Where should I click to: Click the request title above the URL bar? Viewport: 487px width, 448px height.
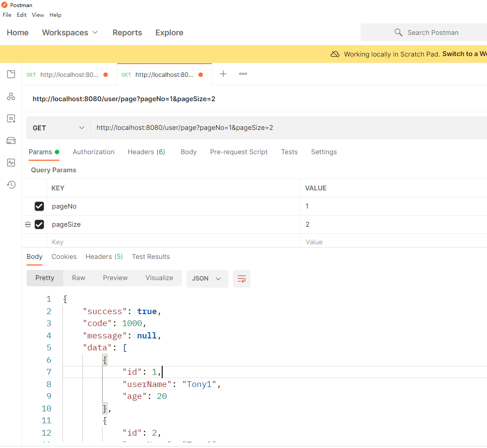[x=124, y=99]
